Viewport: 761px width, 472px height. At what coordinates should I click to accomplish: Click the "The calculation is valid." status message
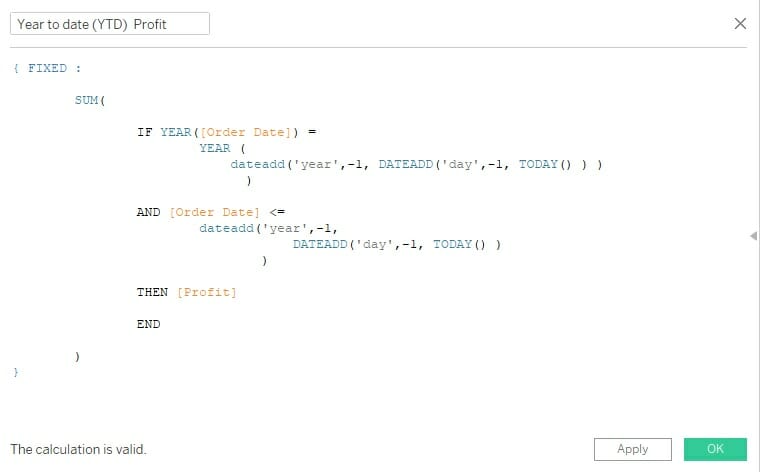[78, 450]
